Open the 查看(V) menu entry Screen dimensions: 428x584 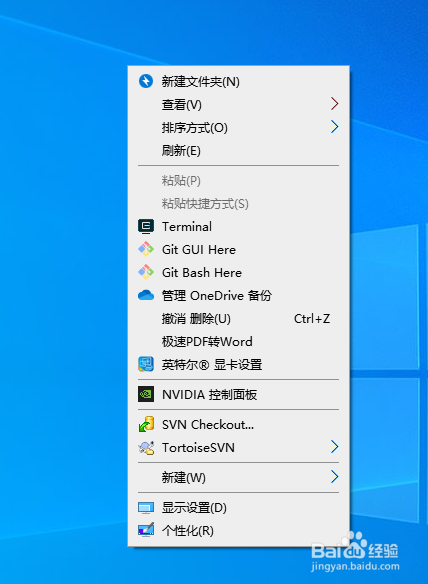click(238, 104)
